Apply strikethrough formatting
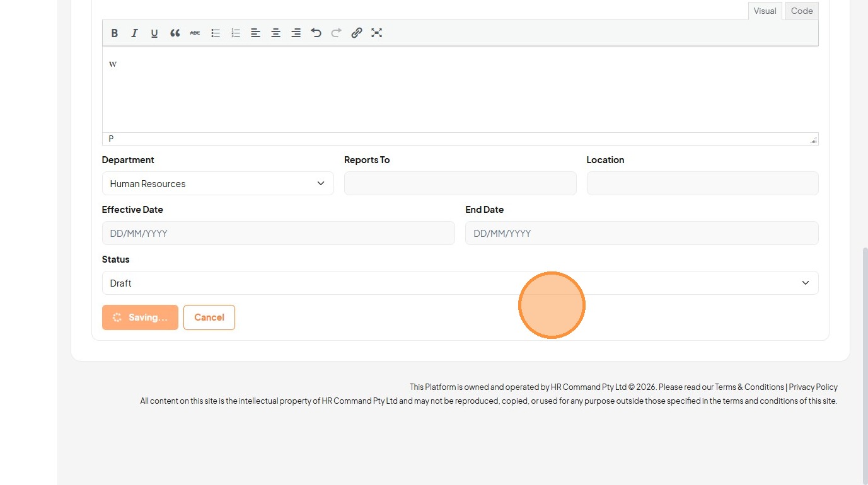The width and height of the screenshot is (868, 485). point(195,33)
